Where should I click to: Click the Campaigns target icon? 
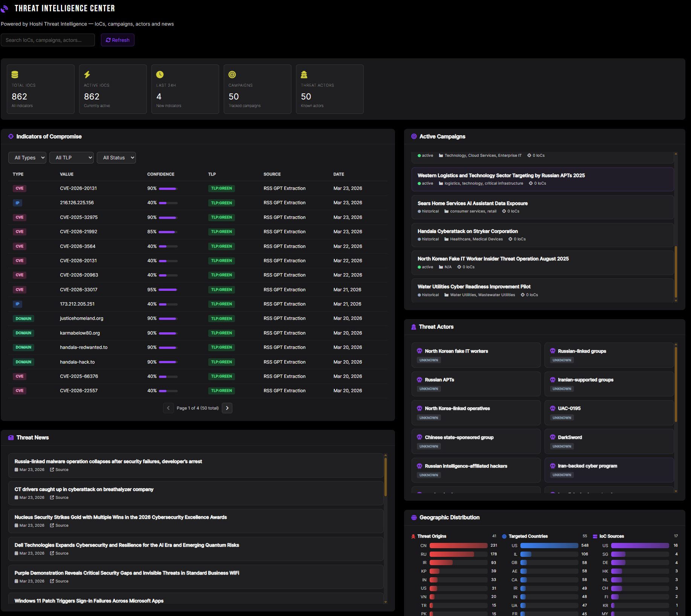pos(232,75)
